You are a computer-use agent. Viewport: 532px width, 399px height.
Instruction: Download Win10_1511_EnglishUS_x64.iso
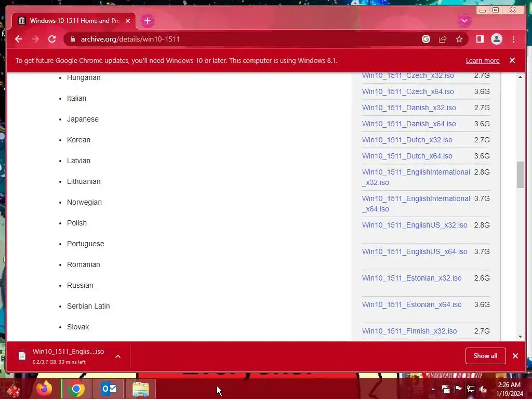click(x=414, y=251)
